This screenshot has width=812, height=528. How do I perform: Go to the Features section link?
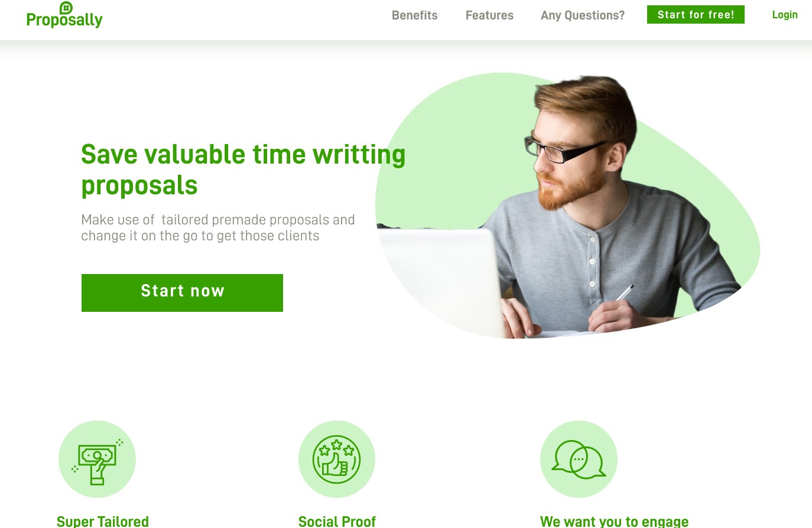point(489,15)
